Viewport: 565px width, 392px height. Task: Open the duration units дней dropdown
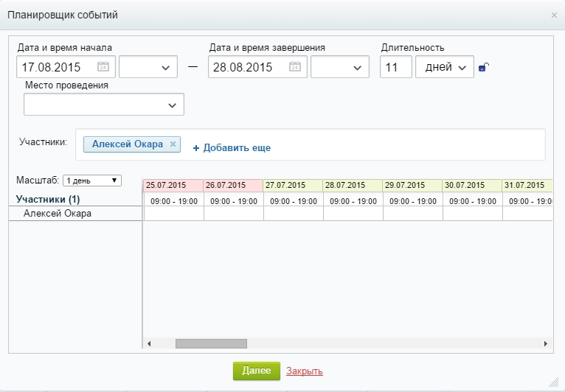445,67
